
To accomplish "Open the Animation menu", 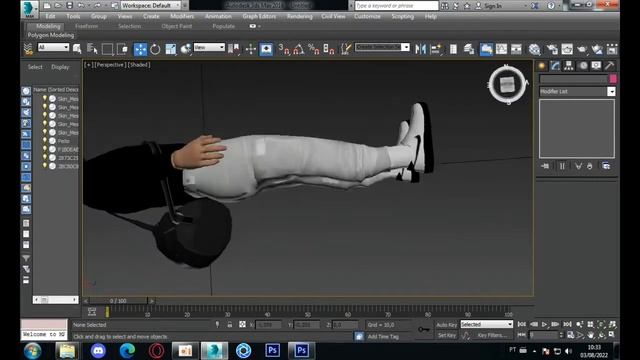I will tap(218, 16).
